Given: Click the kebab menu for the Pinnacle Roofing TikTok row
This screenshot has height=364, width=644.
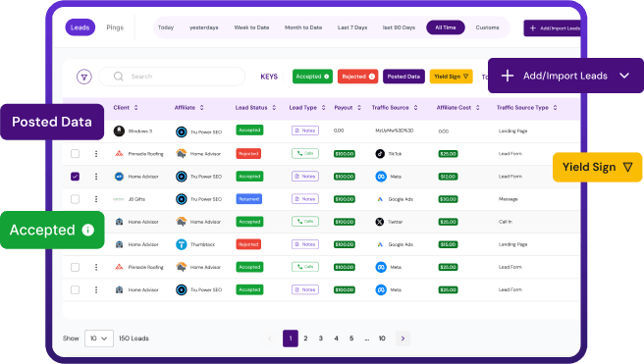Looking at the screenshot, I should pyautogui.click(x=96, y=154).
